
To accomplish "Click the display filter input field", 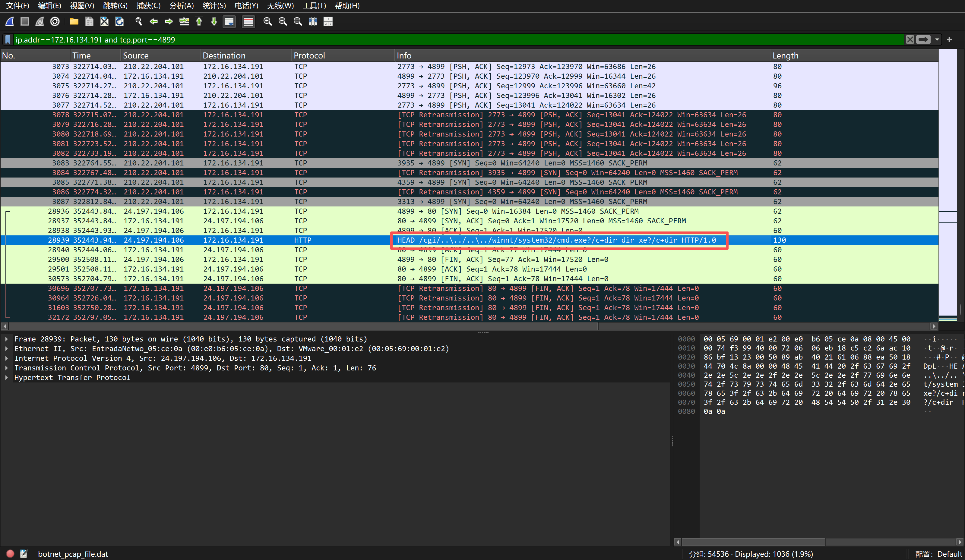I will pyautogui.click(x=460, y=40).
